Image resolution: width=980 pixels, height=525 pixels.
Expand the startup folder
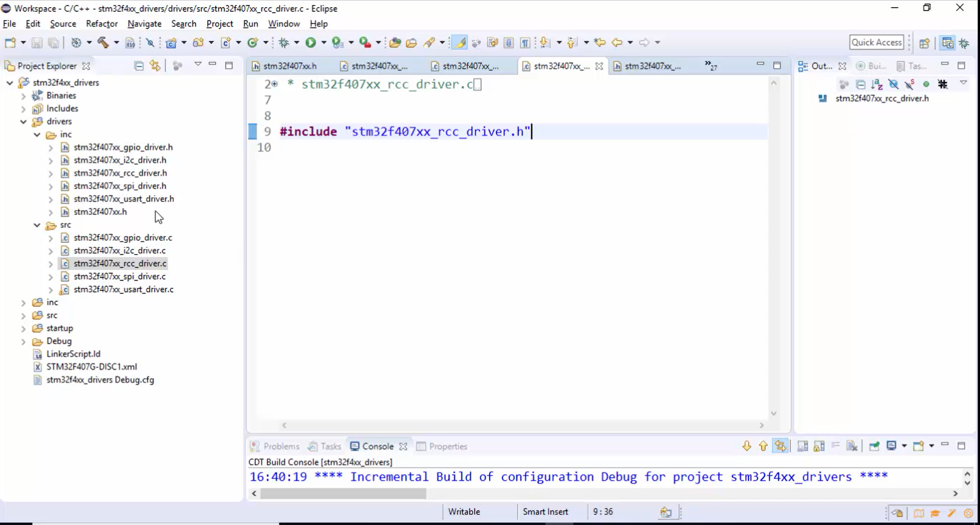tap(23, 328)
